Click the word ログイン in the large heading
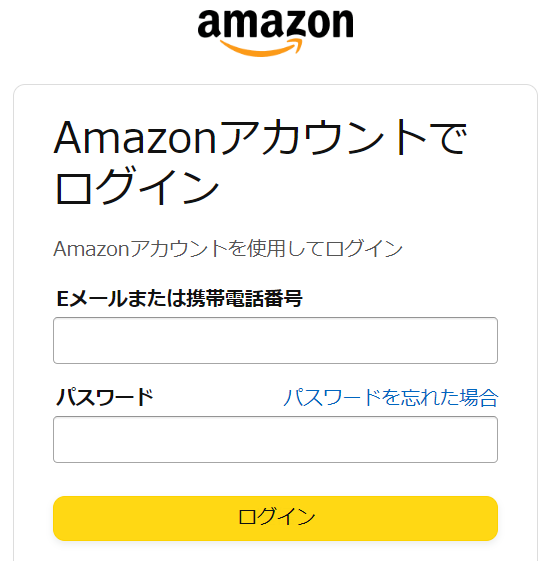This screenshot has height=561, width=556. click(137, 187)
